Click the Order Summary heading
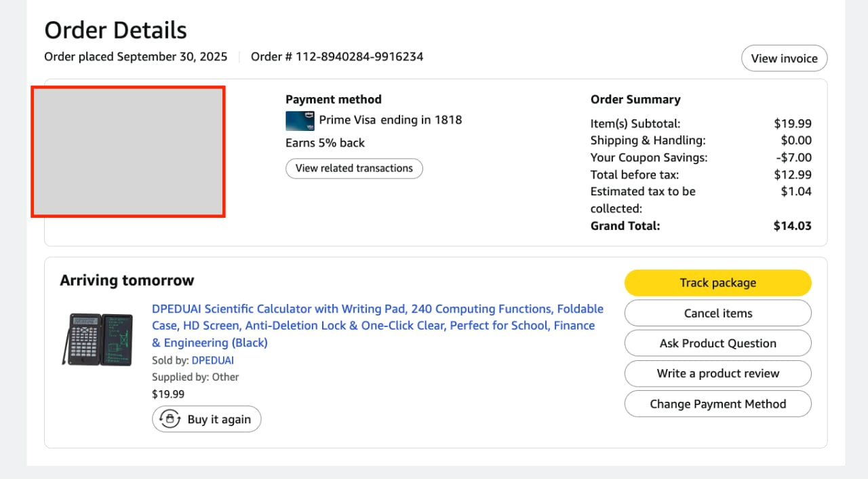This screenshot has width=868, height=479. point(635,99)
